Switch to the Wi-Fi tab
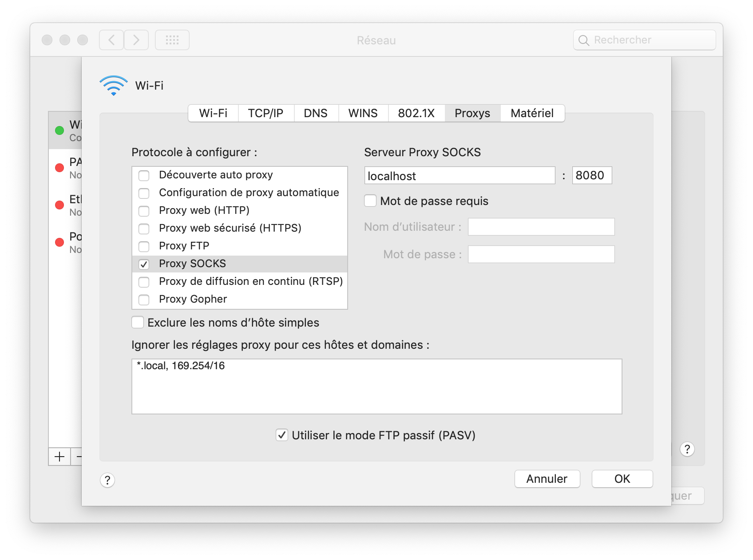The width and height of the screenshot is (753, 560). point(213,113)
